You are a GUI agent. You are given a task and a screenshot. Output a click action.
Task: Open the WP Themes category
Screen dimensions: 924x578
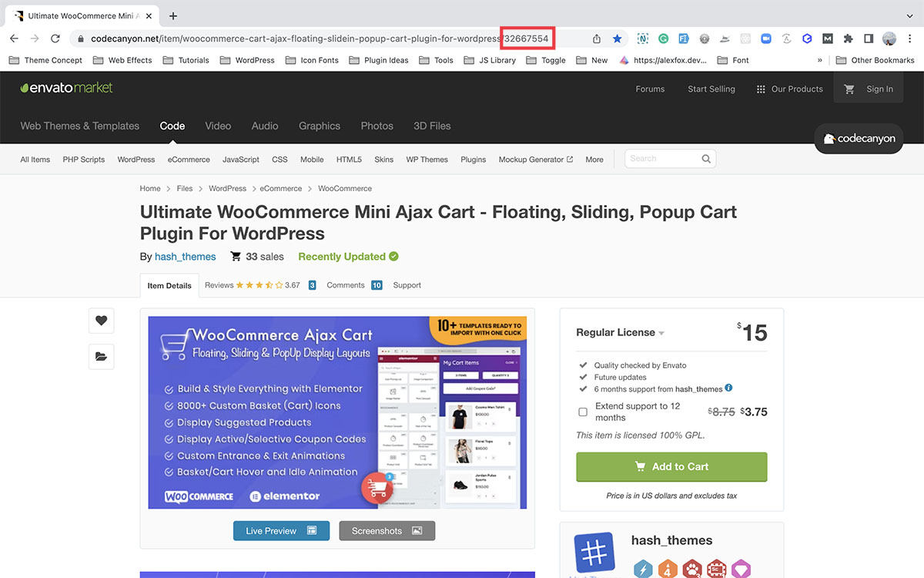(427, 160)
